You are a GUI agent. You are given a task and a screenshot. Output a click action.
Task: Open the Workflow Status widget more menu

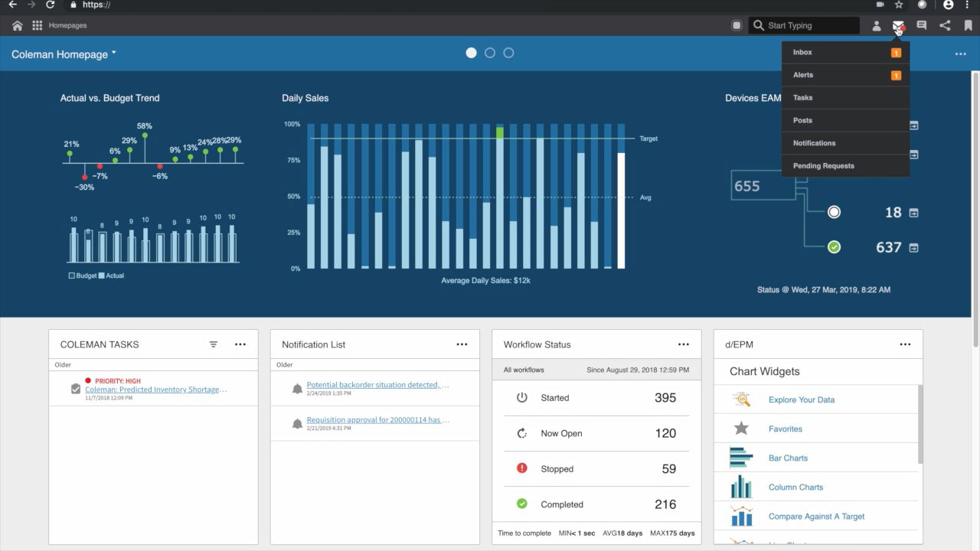tap(684, 344)
